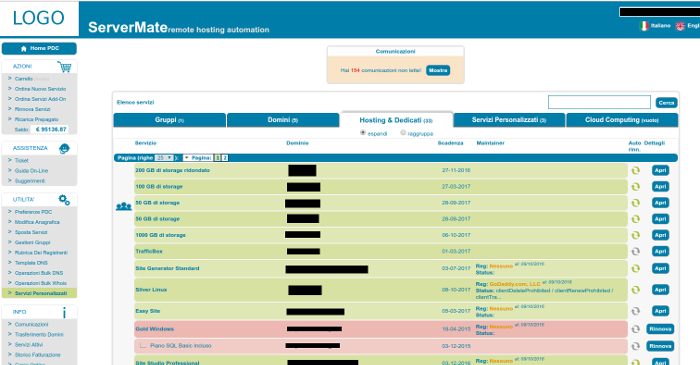Click Apri for the TrafficBox service
Screen dimensions: 700x365
[660, 251]
